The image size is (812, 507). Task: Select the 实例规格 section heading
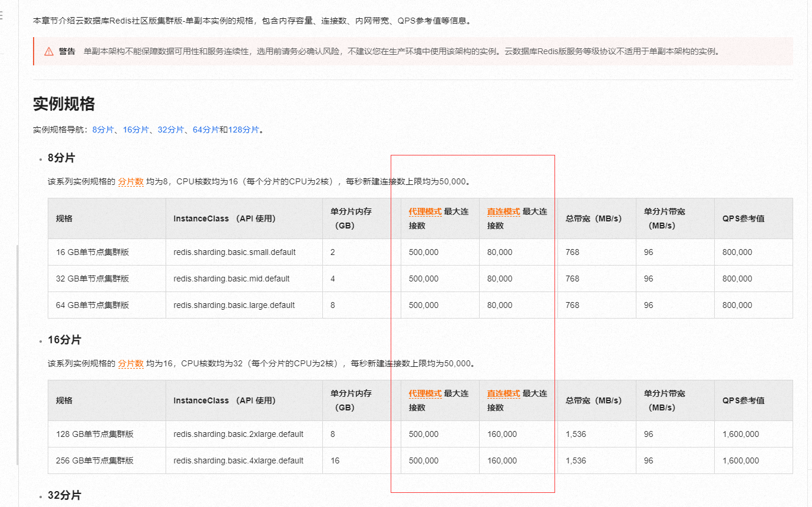pos(64,104)
